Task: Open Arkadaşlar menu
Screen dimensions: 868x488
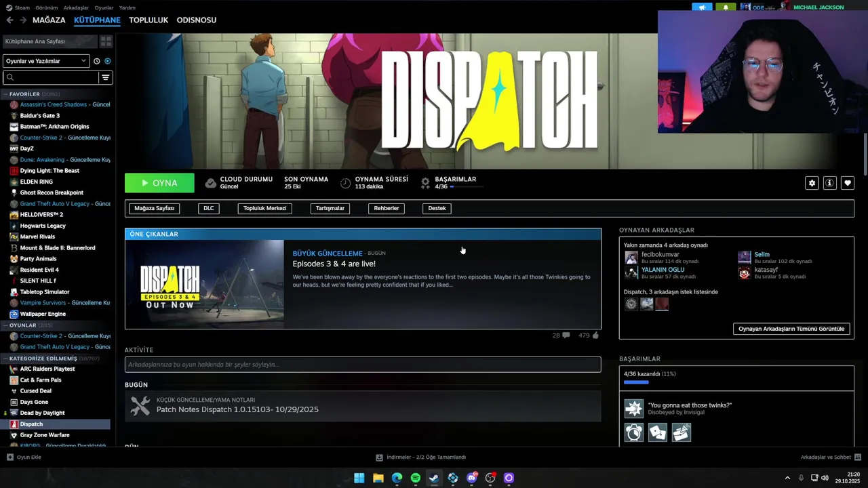Action: (x=76, y=7)
